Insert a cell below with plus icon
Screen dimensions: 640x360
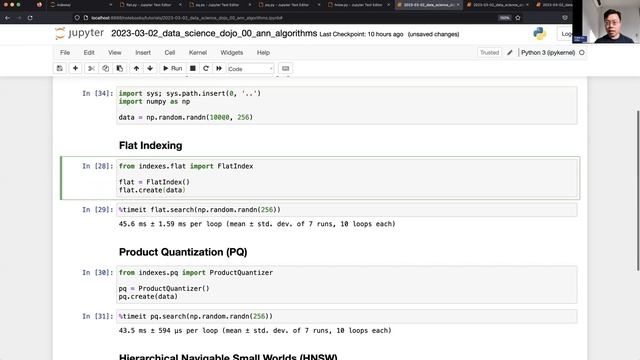tap(75, 69)
